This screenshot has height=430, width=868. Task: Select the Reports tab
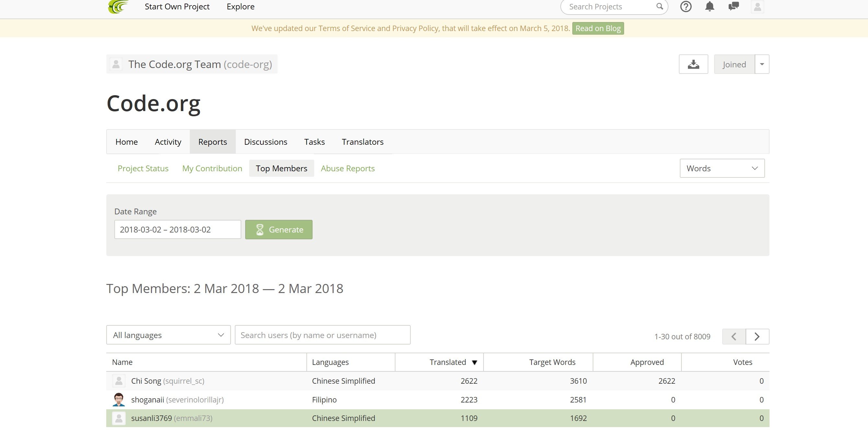(212, 142)
